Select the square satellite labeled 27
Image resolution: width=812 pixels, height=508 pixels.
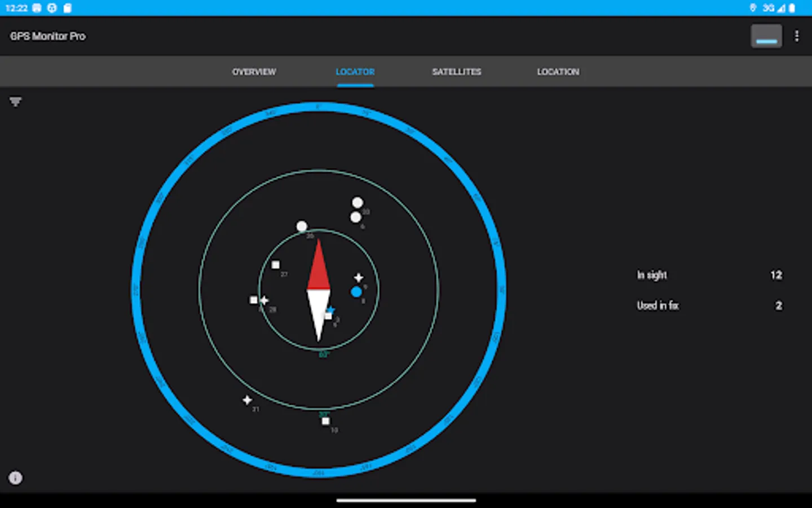click(x=276, y=265)
